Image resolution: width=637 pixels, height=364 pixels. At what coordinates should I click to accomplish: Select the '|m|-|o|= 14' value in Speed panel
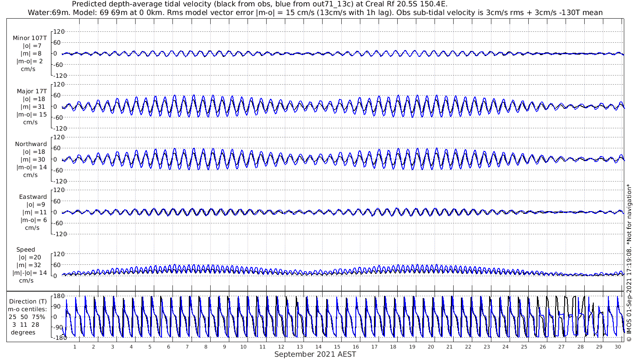click(30, 273)
